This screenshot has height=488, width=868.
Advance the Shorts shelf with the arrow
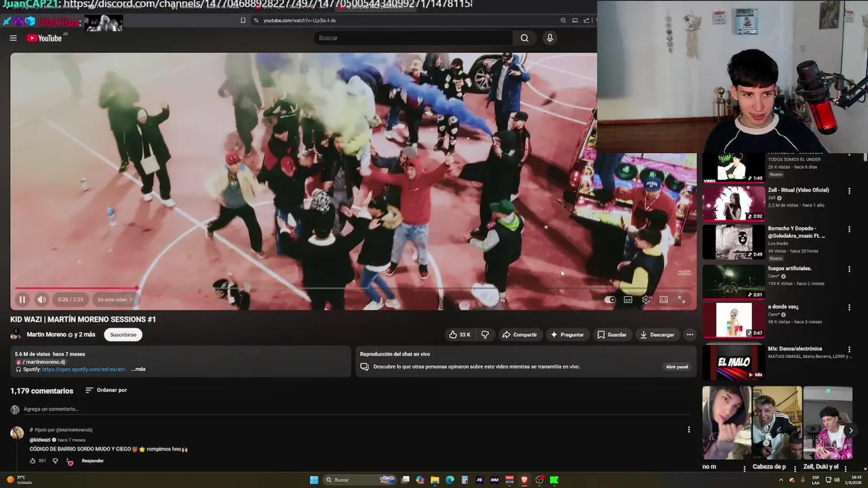850,430
